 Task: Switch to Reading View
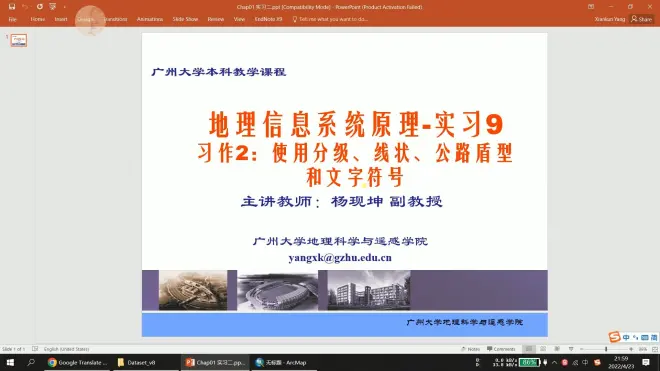(x=557, y=349)
